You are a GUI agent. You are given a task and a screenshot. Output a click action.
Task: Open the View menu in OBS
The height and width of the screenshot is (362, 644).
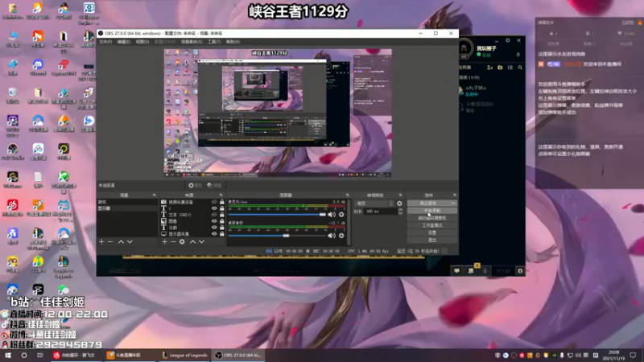(142, 42)
